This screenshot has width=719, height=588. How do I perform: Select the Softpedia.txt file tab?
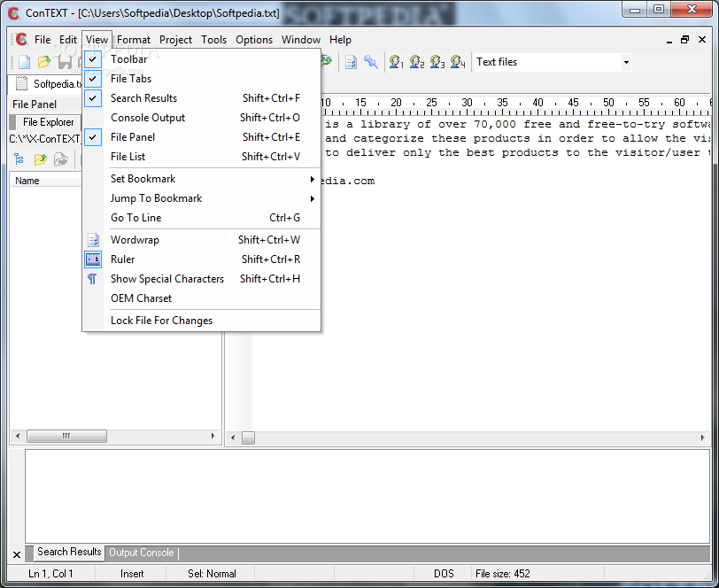click(46, 84)
